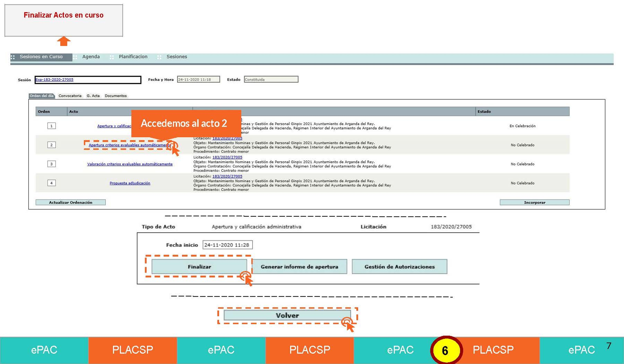
Task: Click order box number 2
Action: tap(51, 145)
